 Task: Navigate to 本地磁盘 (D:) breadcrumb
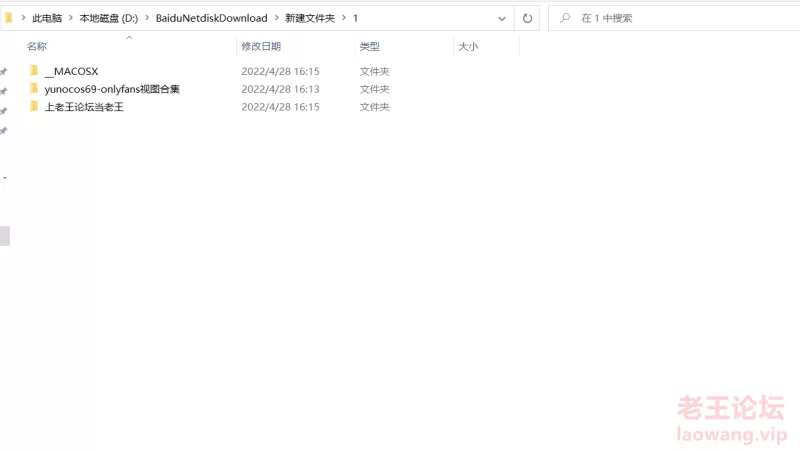[x=109, y=18]
